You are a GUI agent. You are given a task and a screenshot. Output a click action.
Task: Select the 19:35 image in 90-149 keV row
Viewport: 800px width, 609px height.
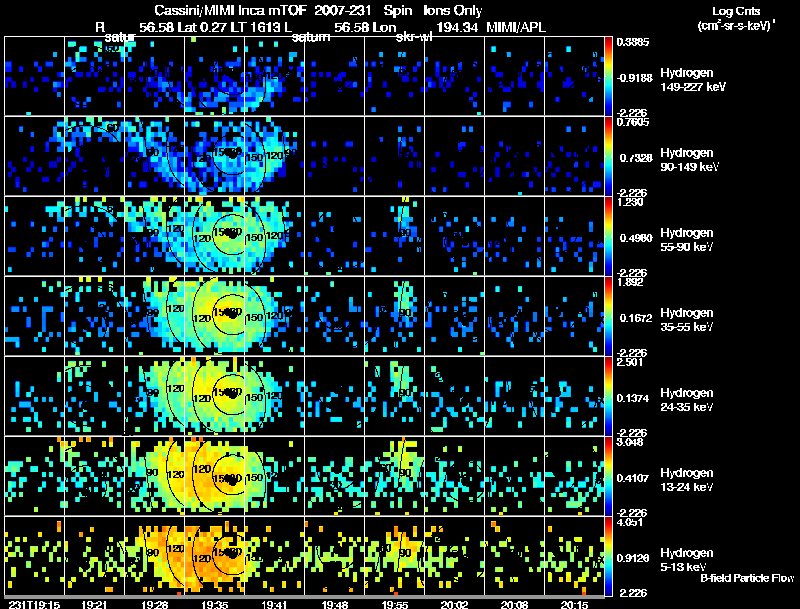[214, 156]
